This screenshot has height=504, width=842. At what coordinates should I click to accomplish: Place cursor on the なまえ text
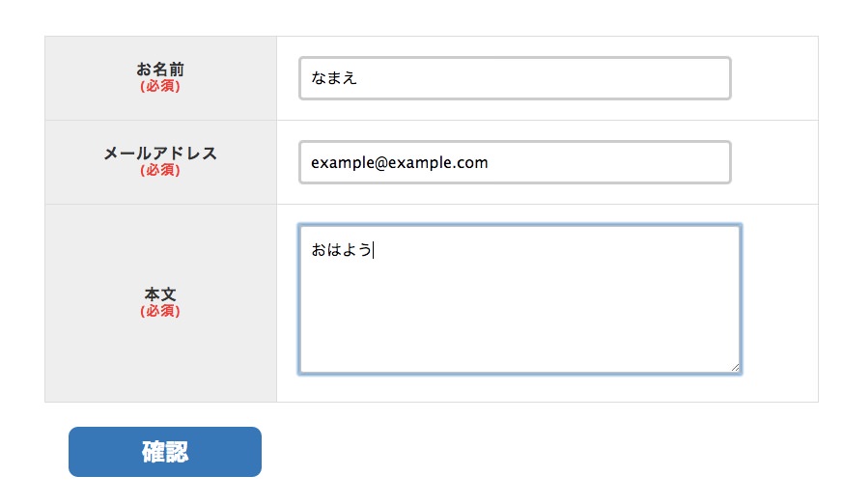pyautogui.click(x=333, y=78)
